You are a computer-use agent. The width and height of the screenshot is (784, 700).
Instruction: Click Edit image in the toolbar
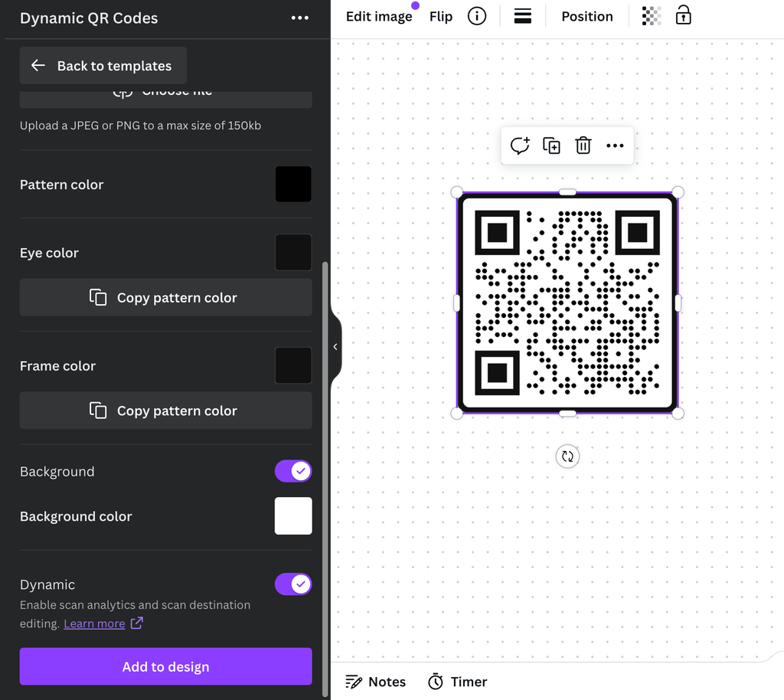tap(379, 15)
